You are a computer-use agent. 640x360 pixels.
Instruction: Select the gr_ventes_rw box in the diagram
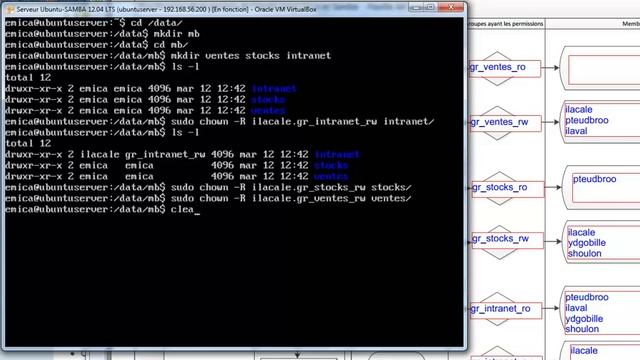(505, 123)
